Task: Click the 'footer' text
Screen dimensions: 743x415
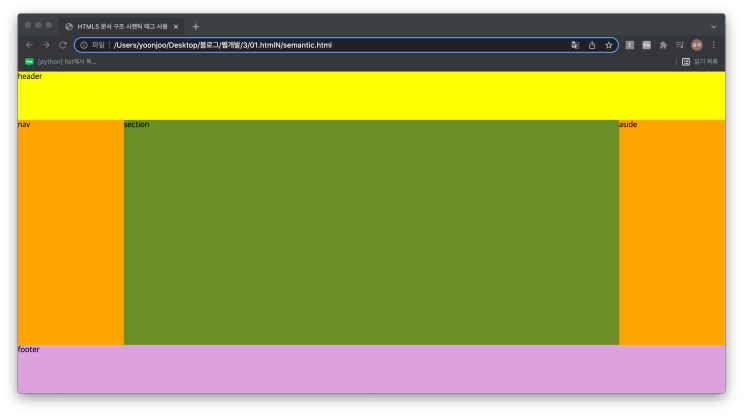Action: (x=28, y=350)
